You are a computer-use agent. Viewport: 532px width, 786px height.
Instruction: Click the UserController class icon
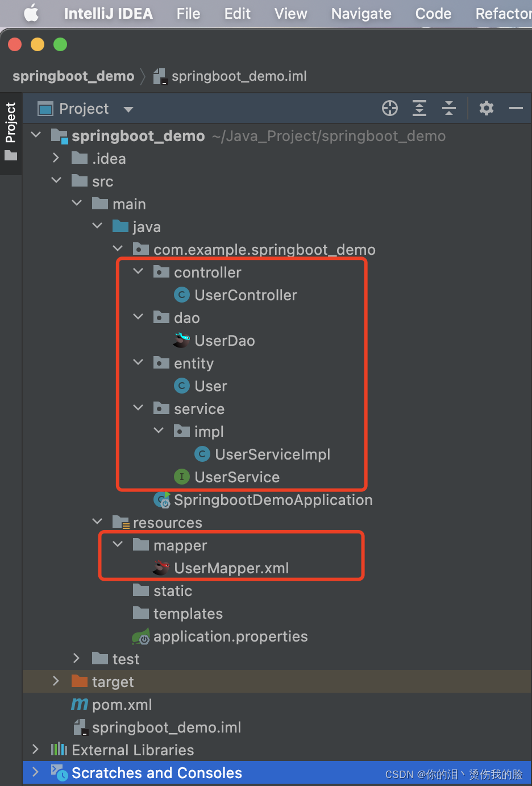[x=181, y=295]
